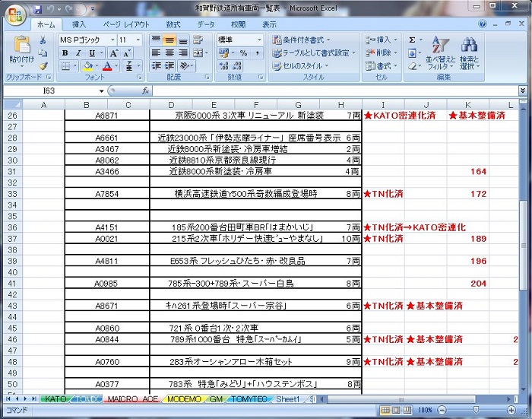Click the insert function fx button
The width and height of the screenshot is (532, 419).
[145, 91]
